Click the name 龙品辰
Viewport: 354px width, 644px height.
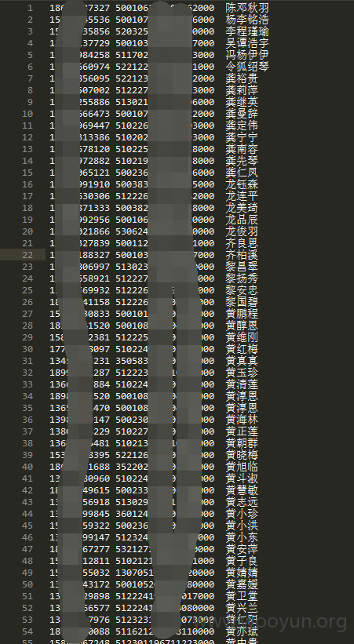[242, 220]
